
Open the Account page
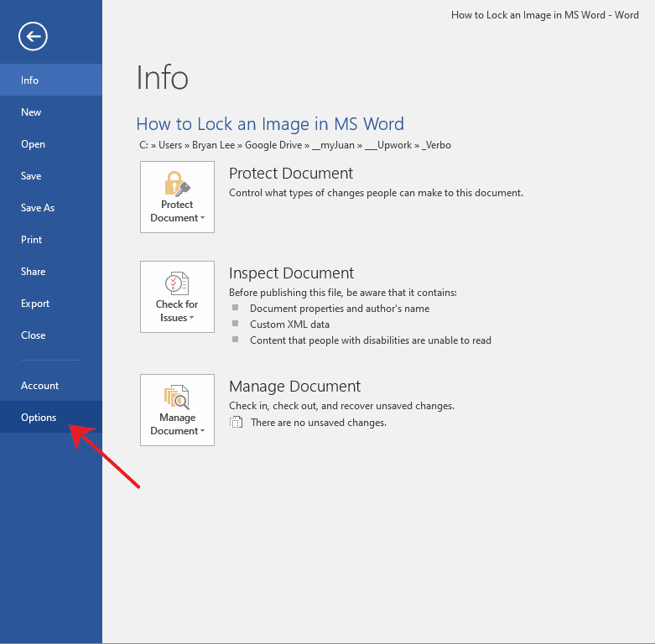(x=51, y=385)
